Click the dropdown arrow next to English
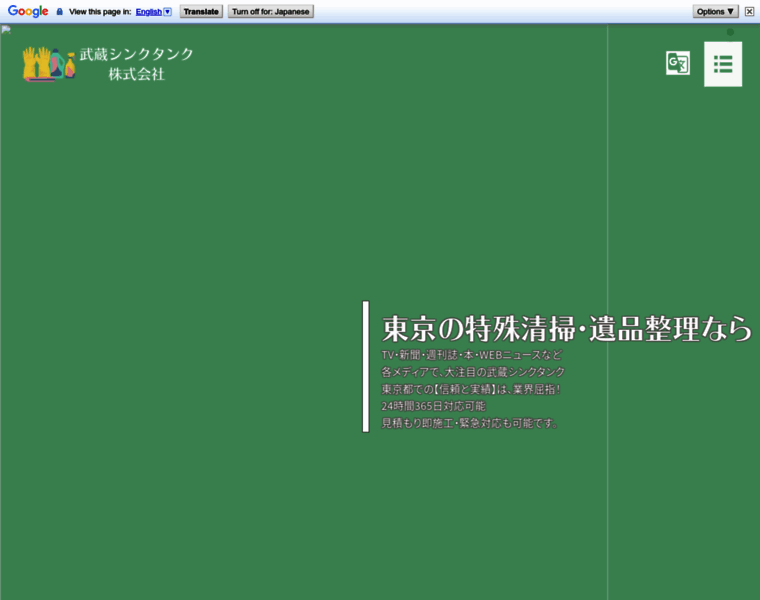 pos(167,12)
